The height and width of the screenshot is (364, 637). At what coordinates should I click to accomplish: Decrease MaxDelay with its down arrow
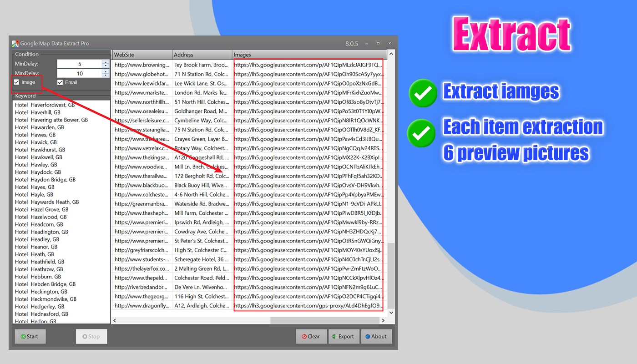pos(106,76)
